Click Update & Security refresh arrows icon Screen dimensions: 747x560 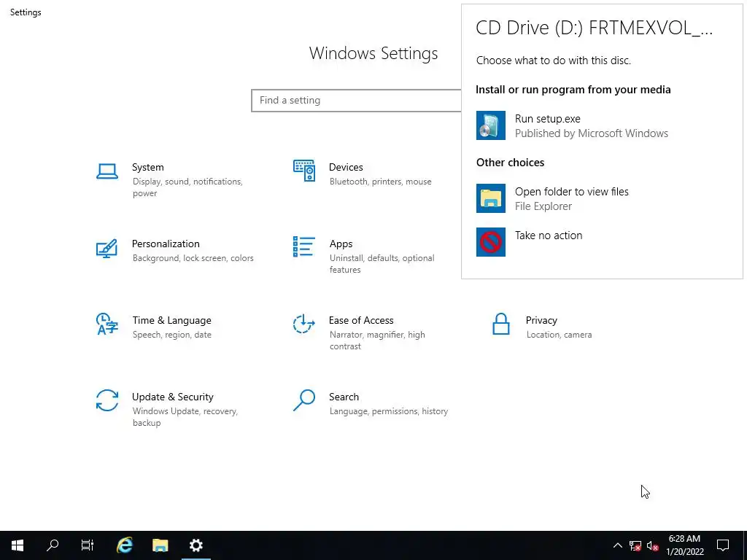[x=107, y=400]
